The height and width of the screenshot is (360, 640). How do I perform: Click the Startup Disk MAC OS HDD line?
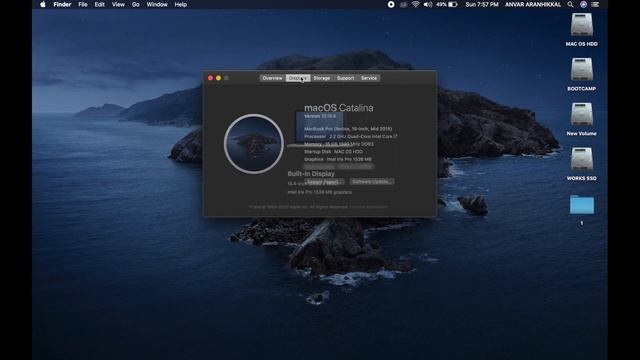[333, 151]
